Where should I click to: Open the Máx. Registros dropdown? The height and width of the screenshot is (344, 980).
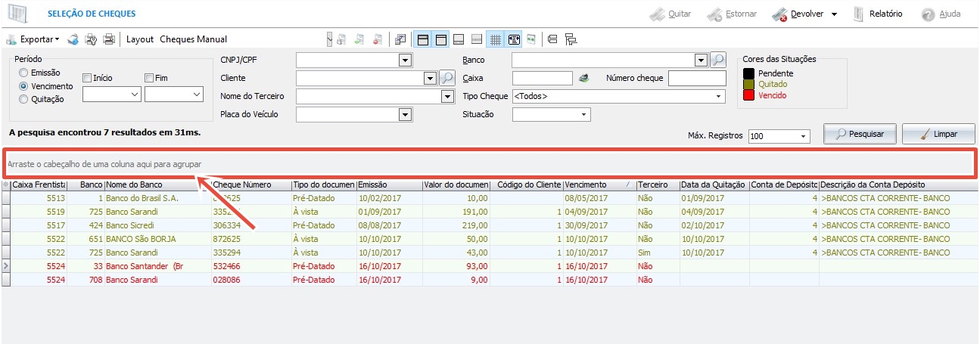pyautogui.click(x=802, y=136)
